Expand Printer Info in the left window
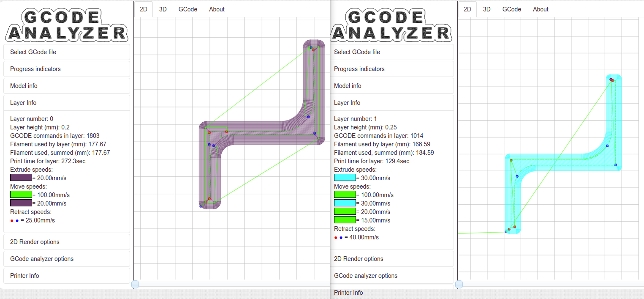This screenshot has width=644, height=299. click(67, 276)
